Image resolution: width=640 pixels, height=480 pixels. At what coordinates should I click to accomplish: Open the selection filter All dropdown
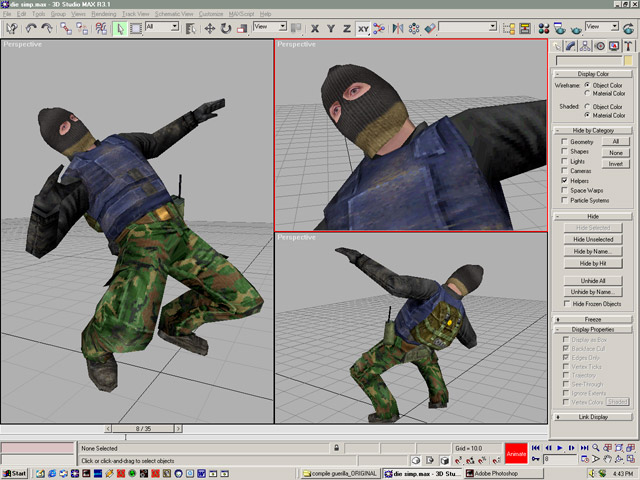175,27
